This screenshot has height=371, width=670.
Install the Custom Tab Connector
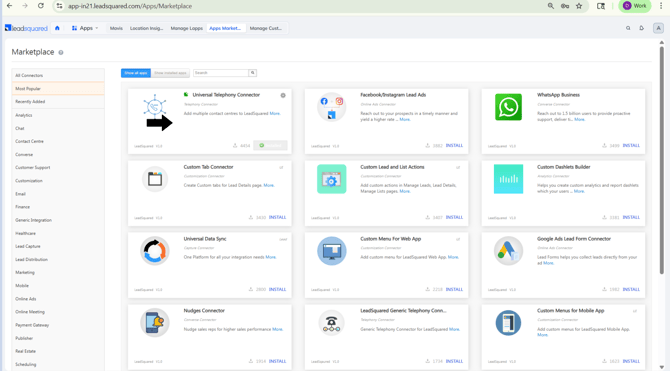[277, 217]
